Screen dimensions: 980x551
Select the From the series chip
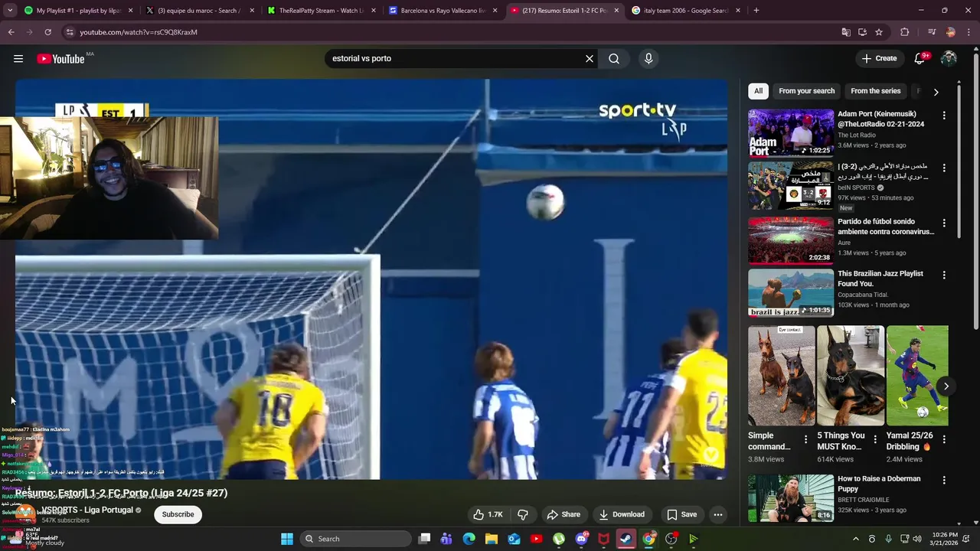[x=875, y=91]
